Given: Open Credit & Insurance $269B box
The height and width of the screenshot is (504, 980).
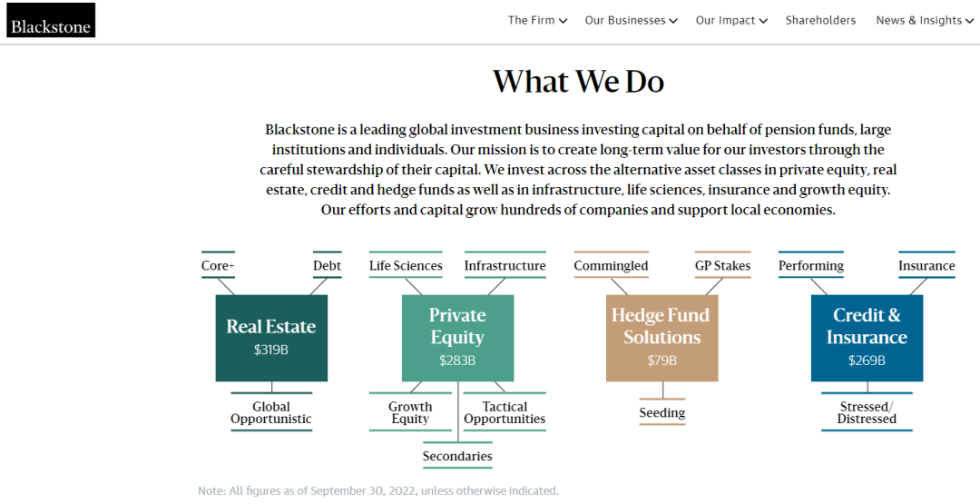Looking at the screenshot, I should (x=867, y=337).
